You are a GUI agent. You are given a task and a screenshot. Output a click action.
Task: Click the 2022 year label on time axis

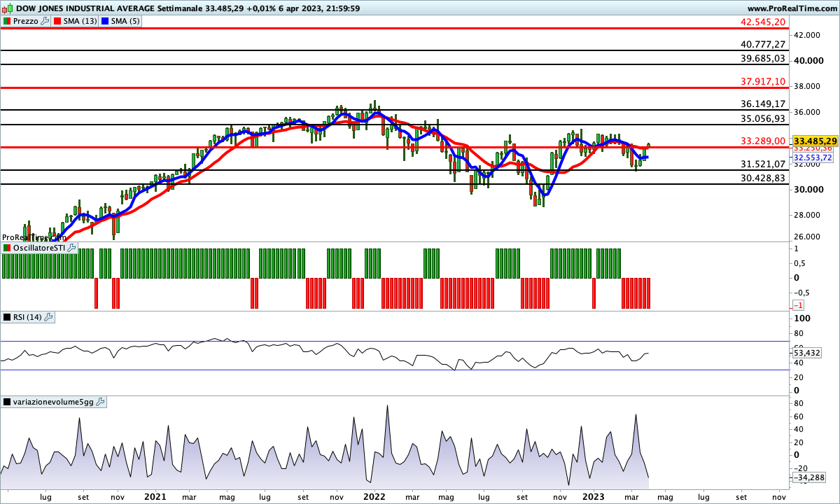tap(374, 496)
